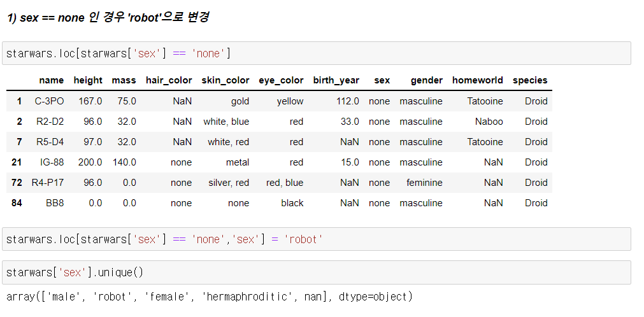
Task: Click 'Droid' species in IG-88 row
Action: click(536, 162)
